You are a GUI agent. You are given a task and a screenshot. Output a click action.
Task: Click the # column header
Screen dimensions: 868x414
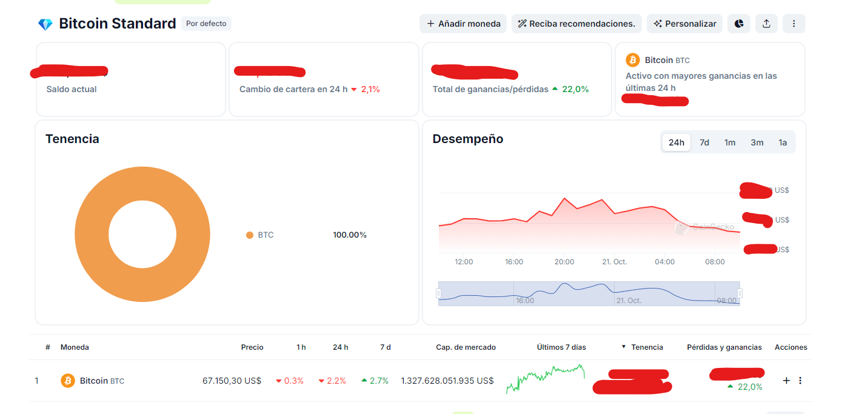48,347
